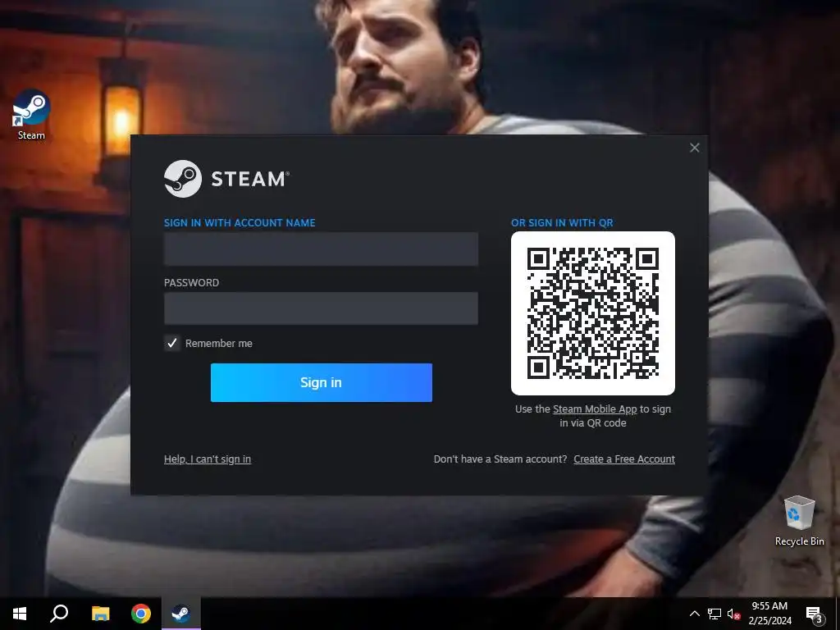
Task: Launch File Explorer from taskbar
Action: click(100, 614)
